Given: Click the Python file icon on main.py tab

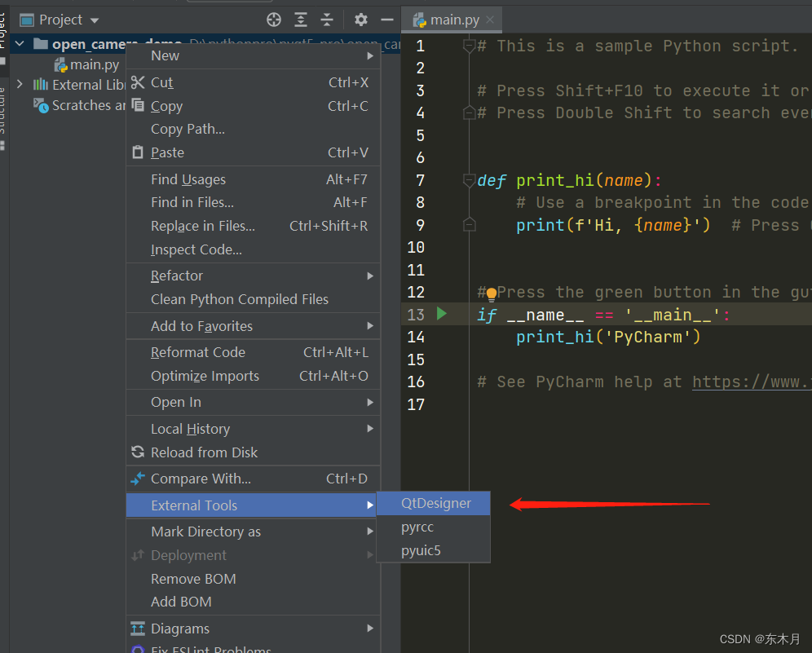Looking at the screenshot, I should 420,20.
